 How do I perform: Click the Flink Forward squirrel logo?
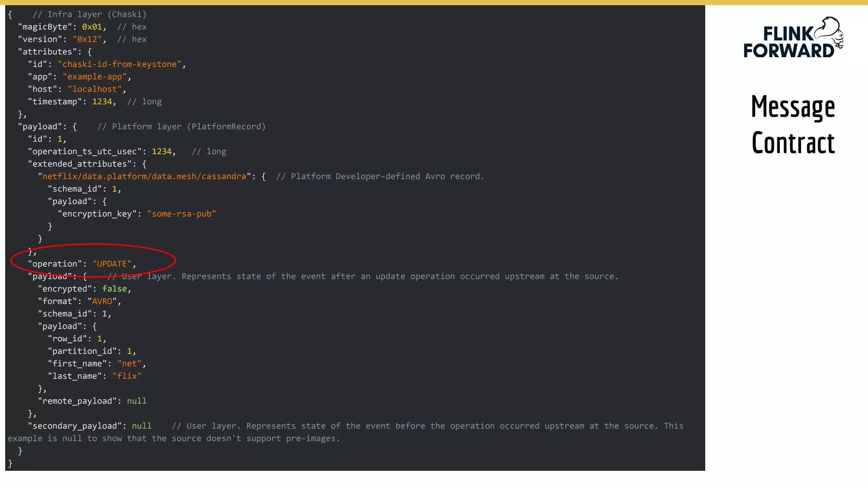pos(793,38)
